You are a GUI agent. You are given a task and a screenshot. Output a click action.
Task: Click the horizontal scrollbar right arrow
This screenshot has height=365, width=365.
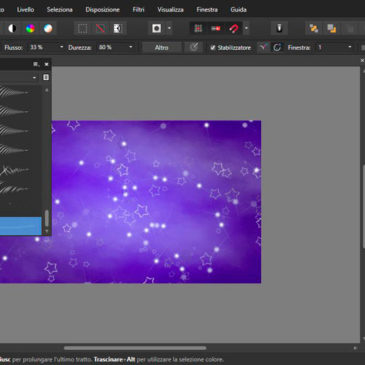coord(355,348)
